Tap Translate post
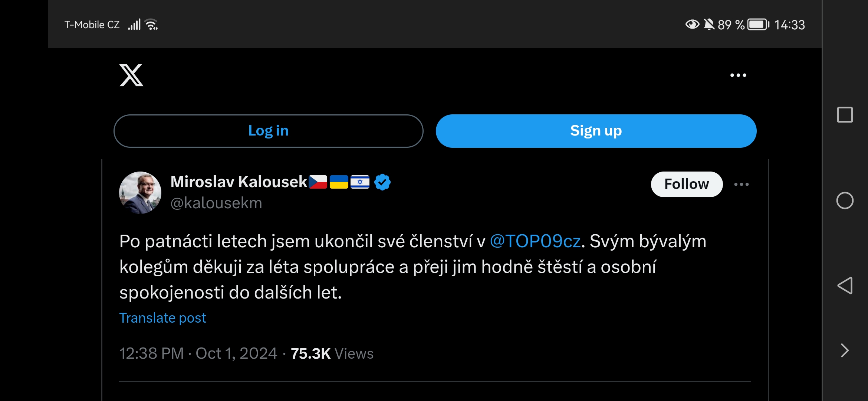 162,318
